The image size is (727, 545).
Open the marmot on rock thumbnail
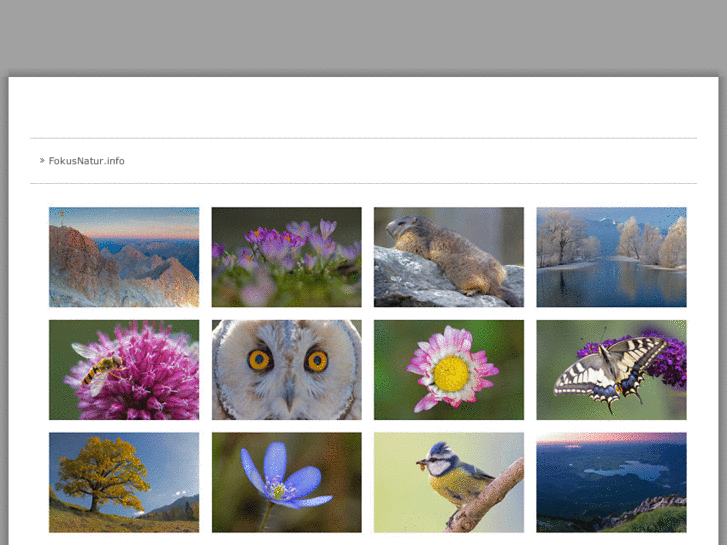449,257
